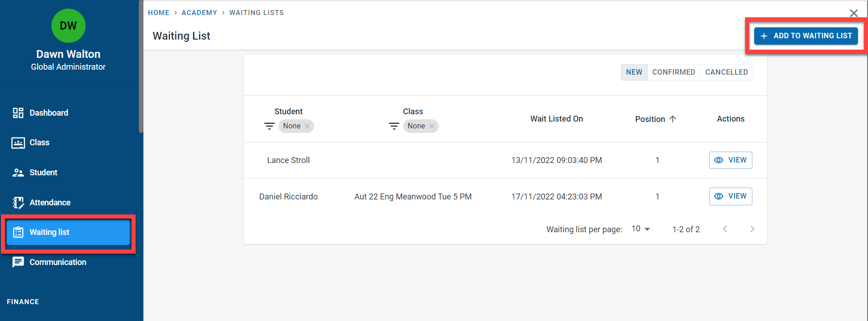Switch to the Confirmed status toggle
This screenshot has height=321, width=868.
673,72
